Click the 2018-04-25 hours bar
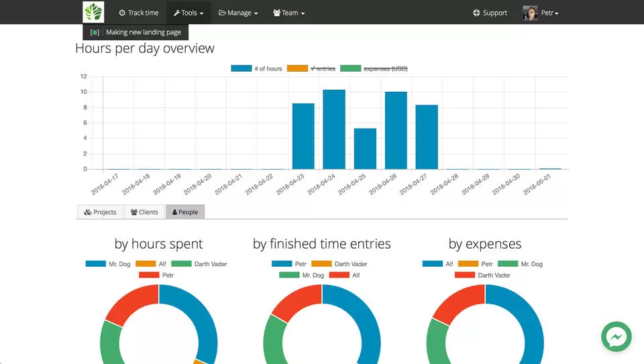 365,149
